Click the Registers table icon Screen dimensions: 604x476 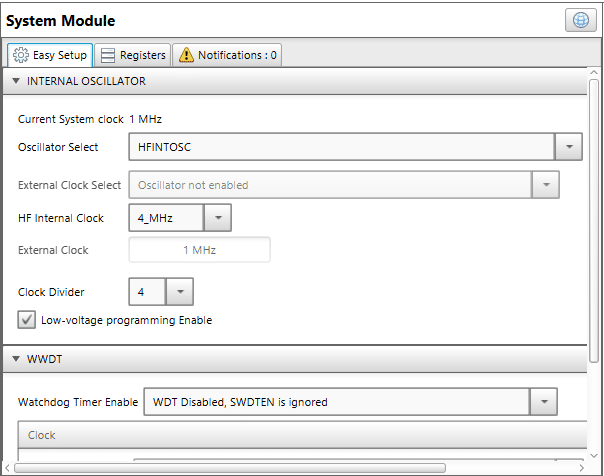[x=108, y=55]
